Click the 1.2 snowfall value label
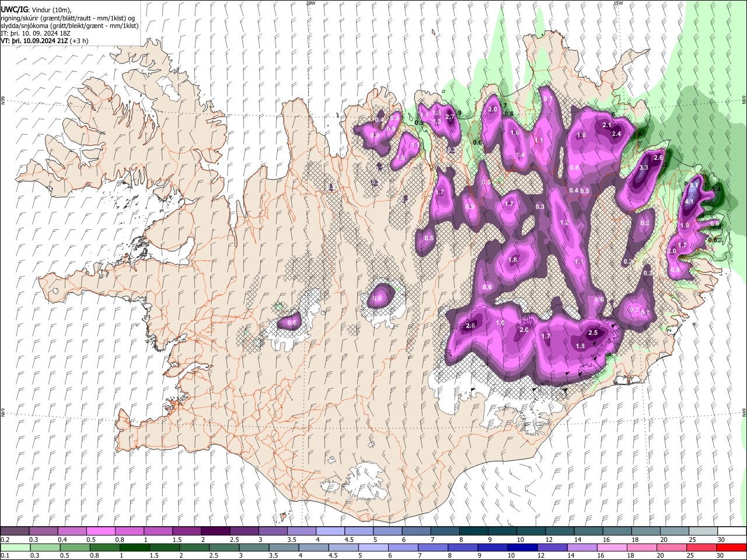Viewport: 747px width, 560px height. 564,223
